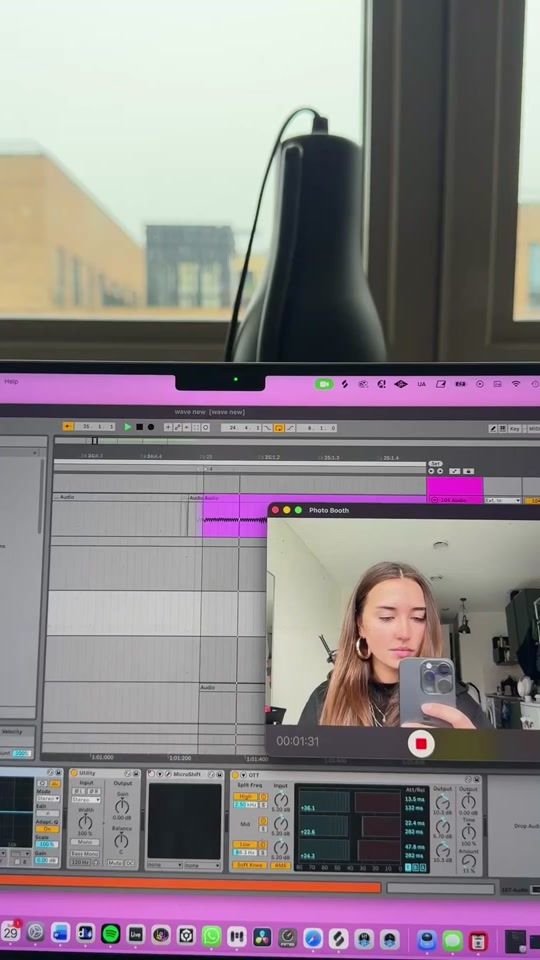Image resolution: width=540 pixels, height=960 pixels.
Task: Open Spotify from the Dock
Action: (111, 934)
